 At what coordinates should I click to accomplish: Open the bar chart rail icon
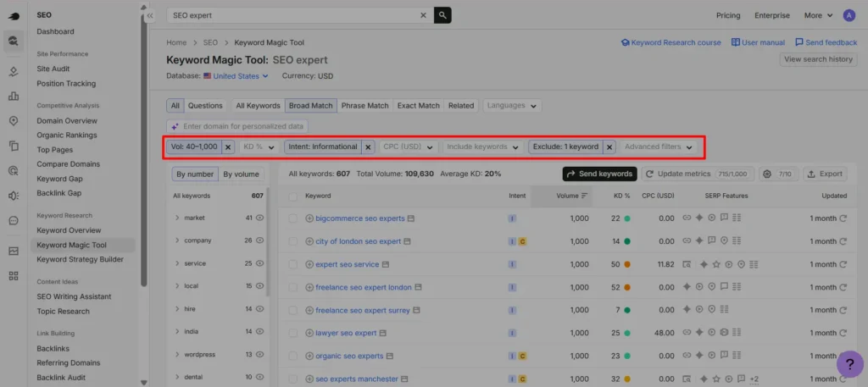(14, 97)
